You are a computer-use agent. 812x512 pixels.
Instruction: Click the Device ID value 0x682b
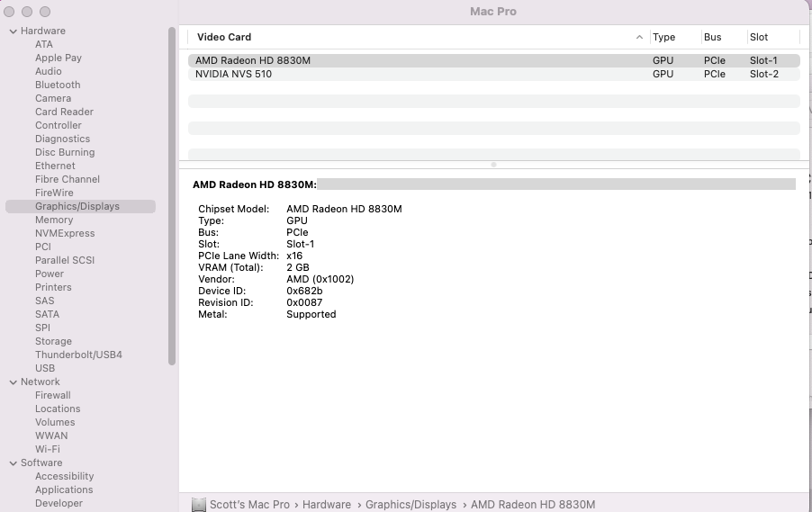(x=304, y=291)
